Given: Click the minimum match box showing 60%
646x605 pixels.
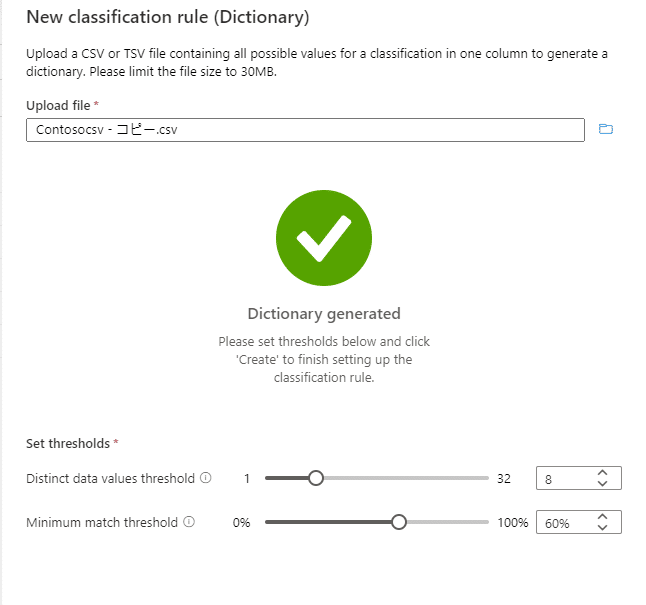Looking at the screenshot, I should tap(565, 523).
